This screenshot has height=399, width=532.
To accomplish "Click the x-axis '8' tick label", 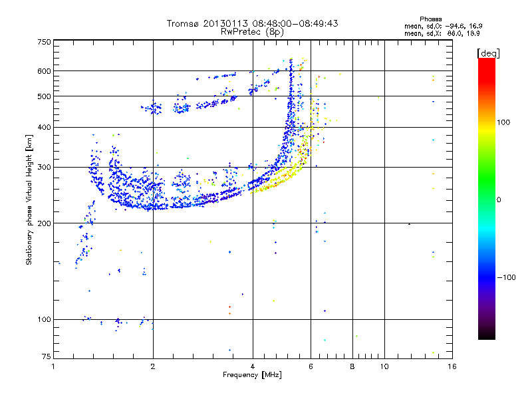I will click(352, 366).
